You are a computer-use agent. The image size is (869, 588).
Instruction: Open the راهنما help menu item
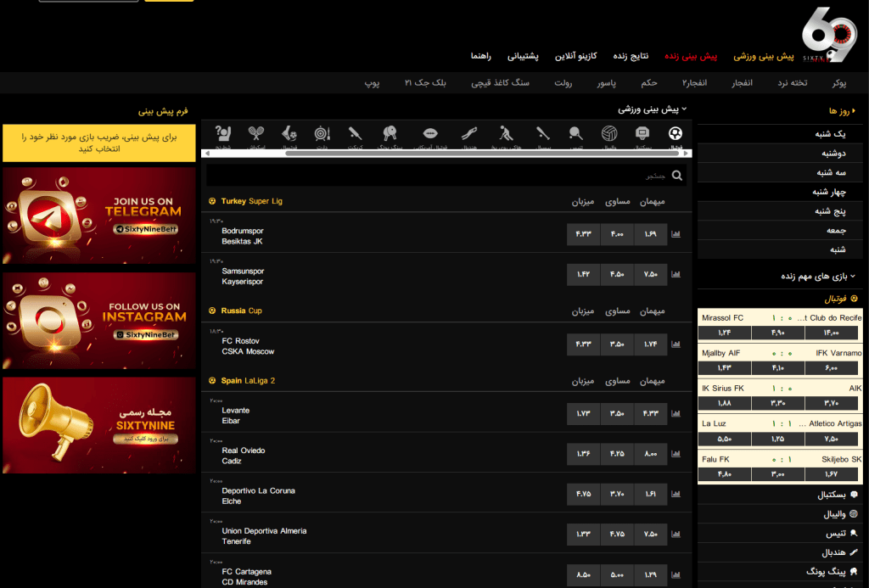[x=481, y=56]
